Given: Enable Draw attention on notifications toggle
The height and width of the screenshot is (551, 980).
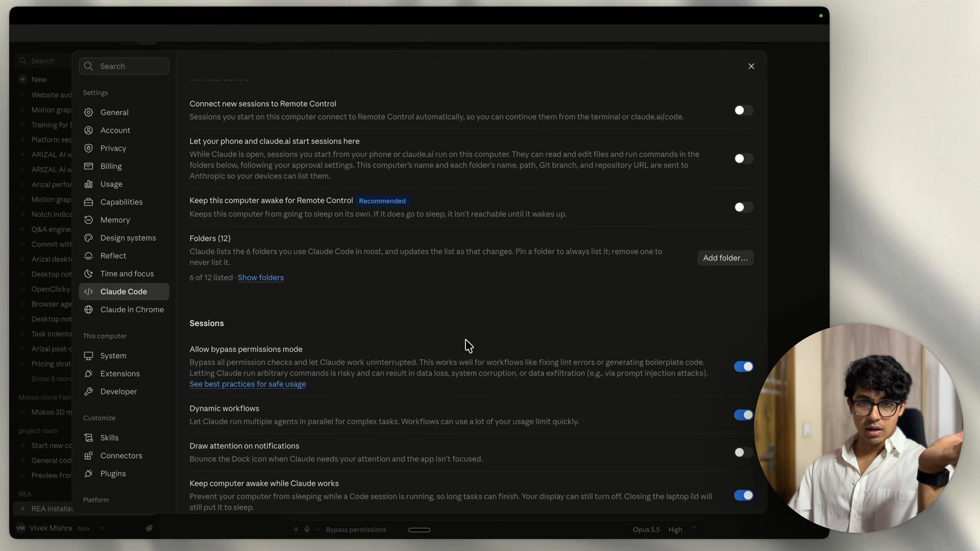Looking at the screenshot, I should (x=743, y=453).
